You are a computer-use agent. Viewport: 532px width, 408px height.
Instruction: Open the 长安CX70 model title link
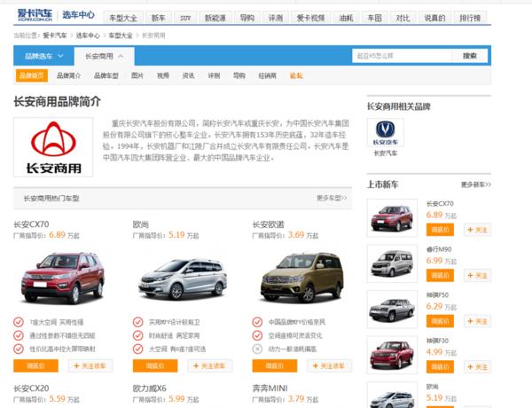(31, 224)
